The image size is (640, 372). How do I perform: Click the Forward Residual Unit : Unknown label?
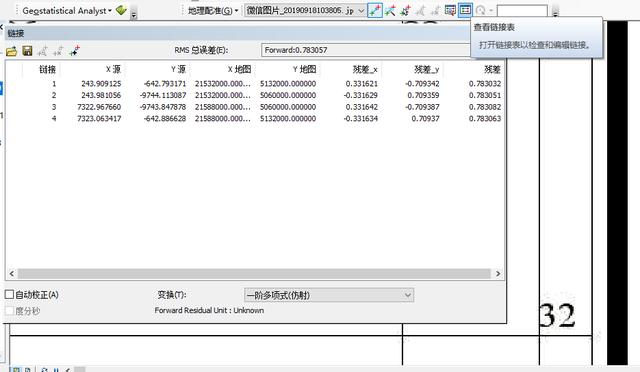click(209, 310)
